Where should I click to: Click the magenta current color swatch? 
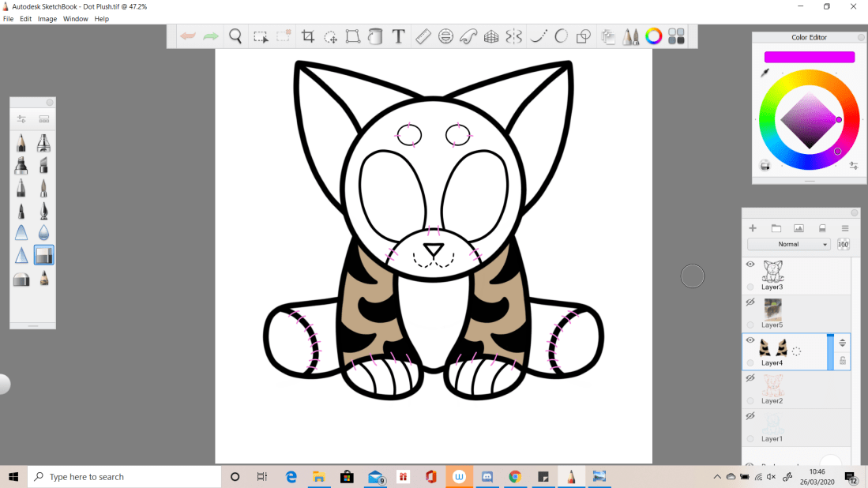(x=809, y=57)
